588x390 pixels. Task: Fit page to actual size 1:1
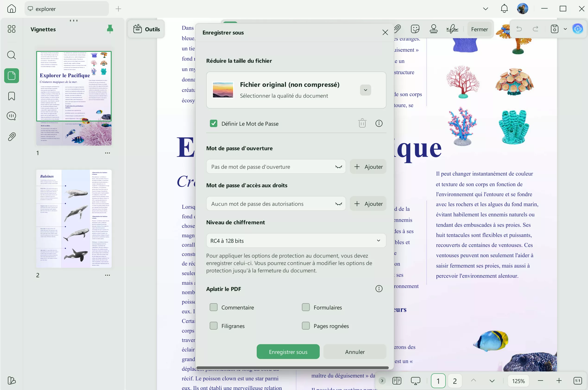[578, 381]
